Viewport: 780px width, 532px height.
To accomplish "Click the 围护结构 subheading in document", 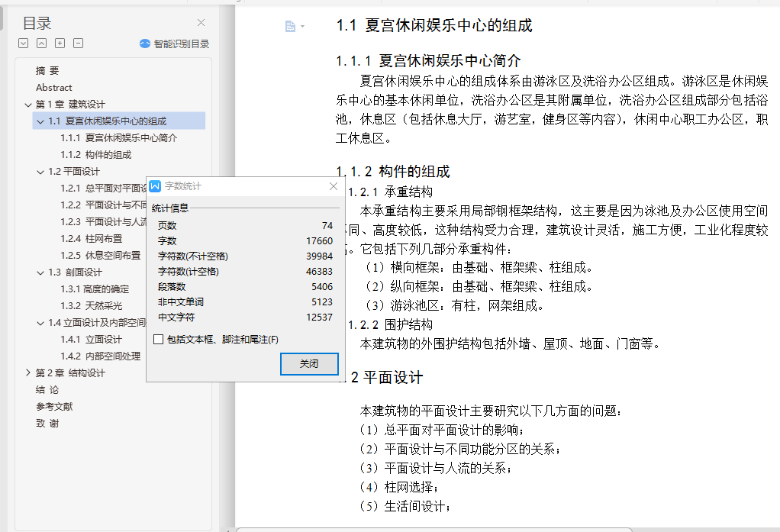I will click(x=408, y=325).
